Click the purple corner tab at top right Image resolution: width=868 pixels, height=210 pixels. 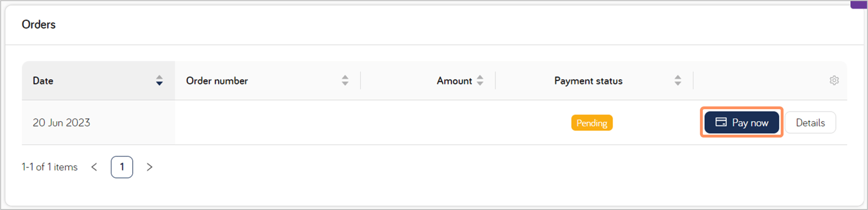click(859, 4)
